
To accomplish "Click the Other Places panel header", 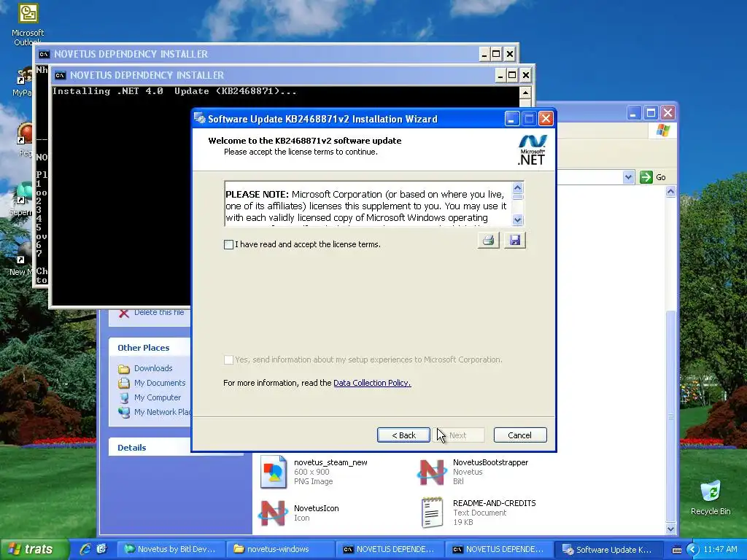I will click(150, 348).
